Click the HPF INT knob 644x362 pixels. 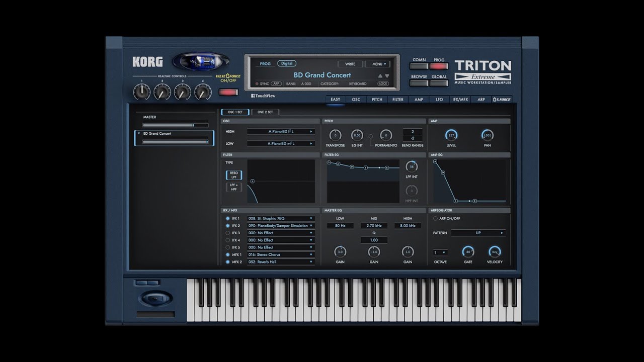click(412, 191)
